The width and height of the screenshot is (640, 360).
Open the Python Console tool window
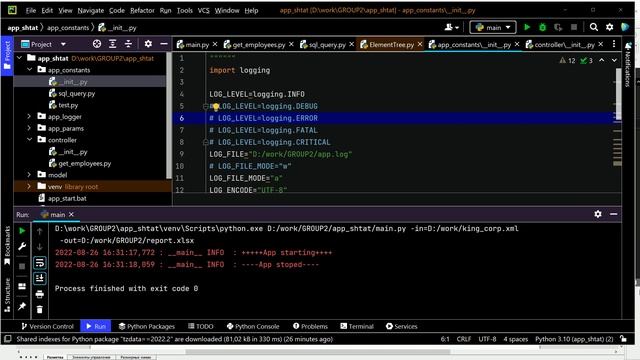click(253, 326)
